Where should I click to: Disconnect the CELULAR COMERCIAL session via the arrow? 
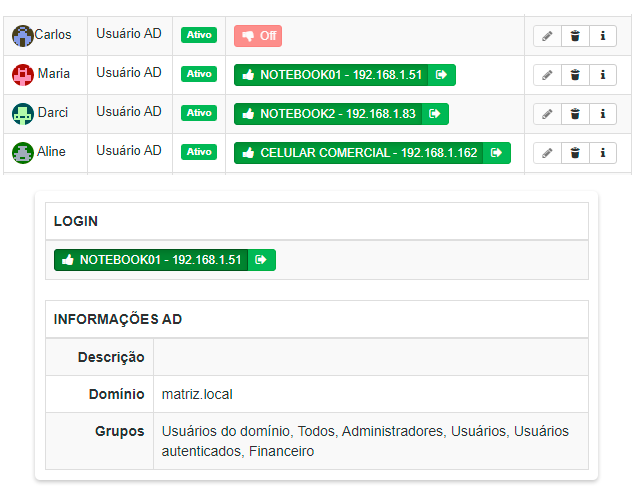[x=497, y=153]
